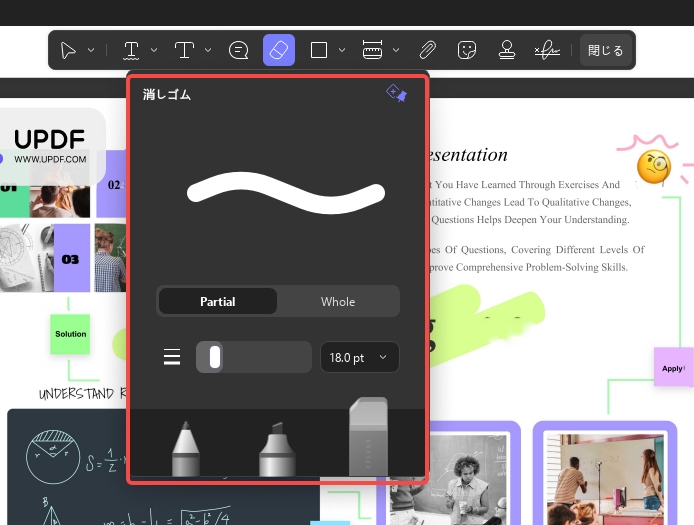Open the signature tool
694x525 pixels.
(547, 50)
